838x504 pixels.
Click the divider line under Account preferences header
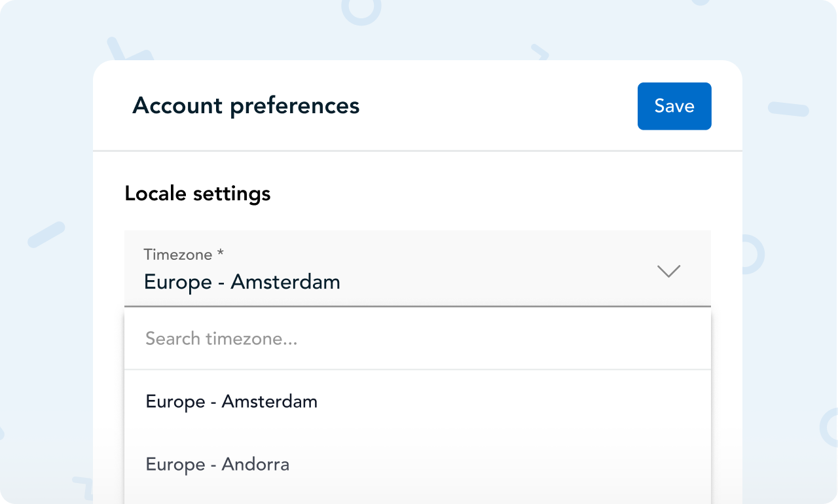418,151
